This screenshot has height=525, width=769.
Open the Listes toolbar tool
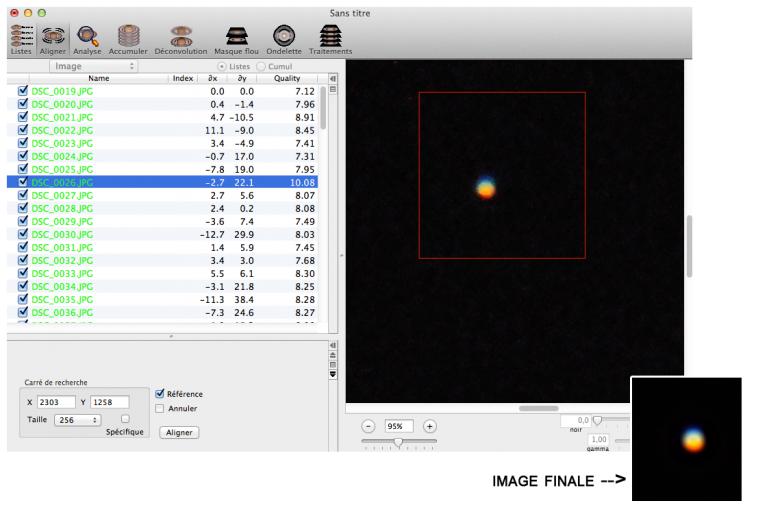pos(21,39)
